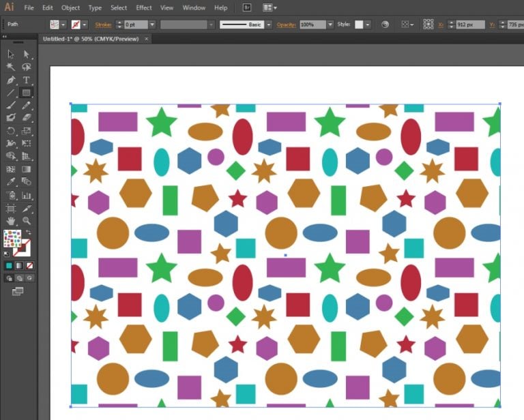Screen dimensions: 524x420
Task: Click the Stroke panel link
Action: 103,25
